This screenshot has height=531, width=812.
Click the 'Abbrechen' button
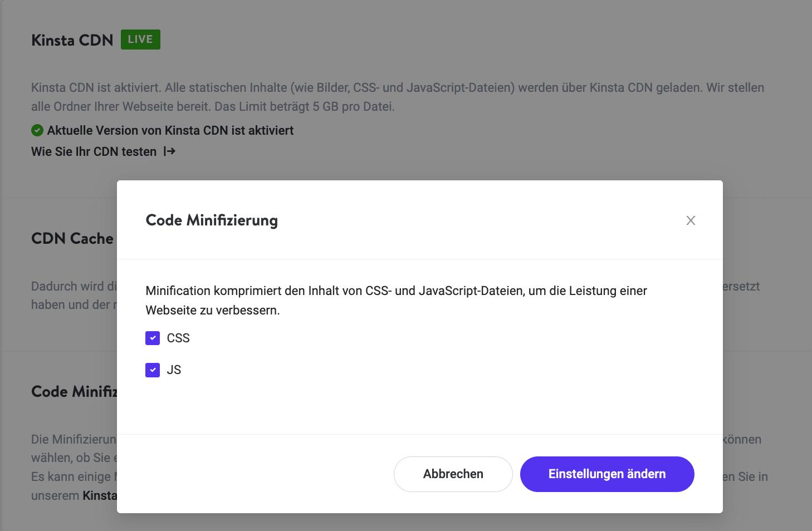pos(453,474)
